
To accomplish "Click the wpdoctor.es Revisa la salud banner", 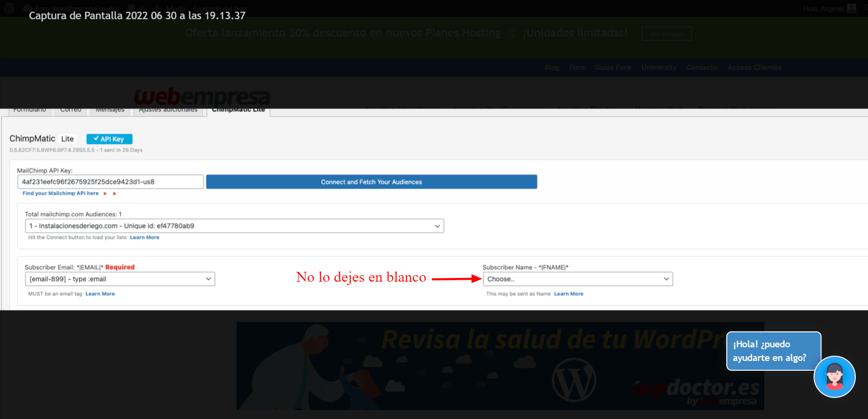I will (x=500, y=366).
